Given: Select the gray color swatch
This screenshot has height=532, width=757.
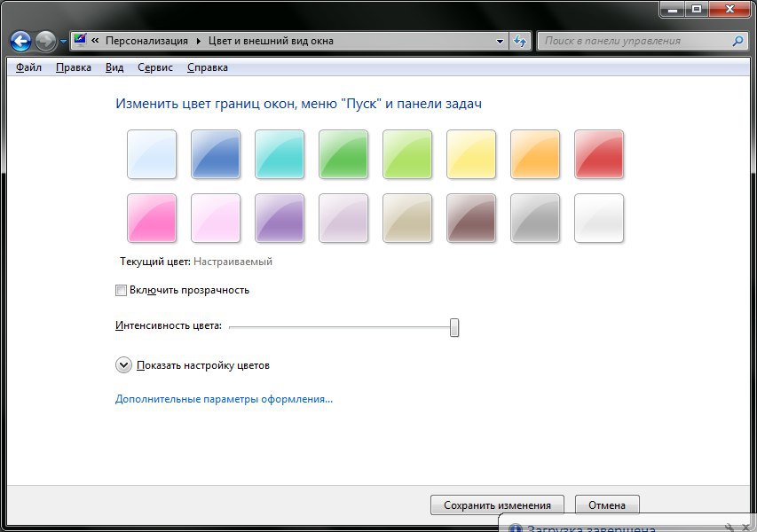Looking at the screenshot, I should click(535, 218).
